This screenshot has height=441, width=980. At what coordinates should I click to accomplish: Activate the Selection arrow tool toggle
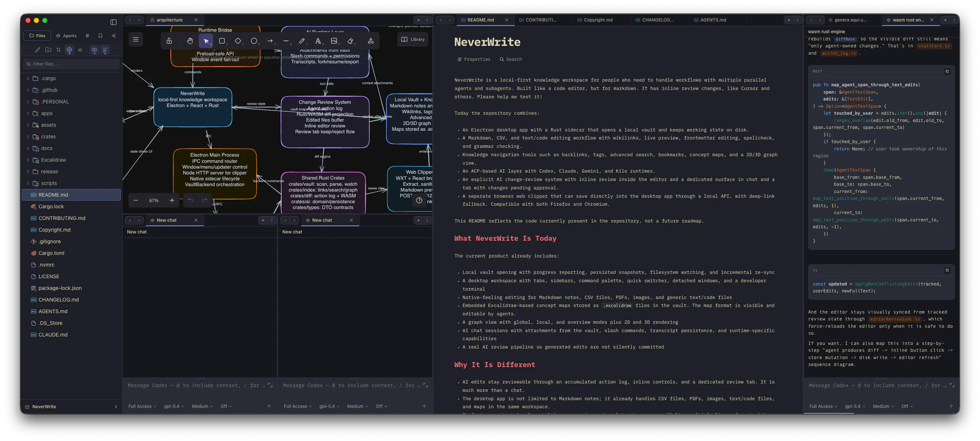point(206,41)
